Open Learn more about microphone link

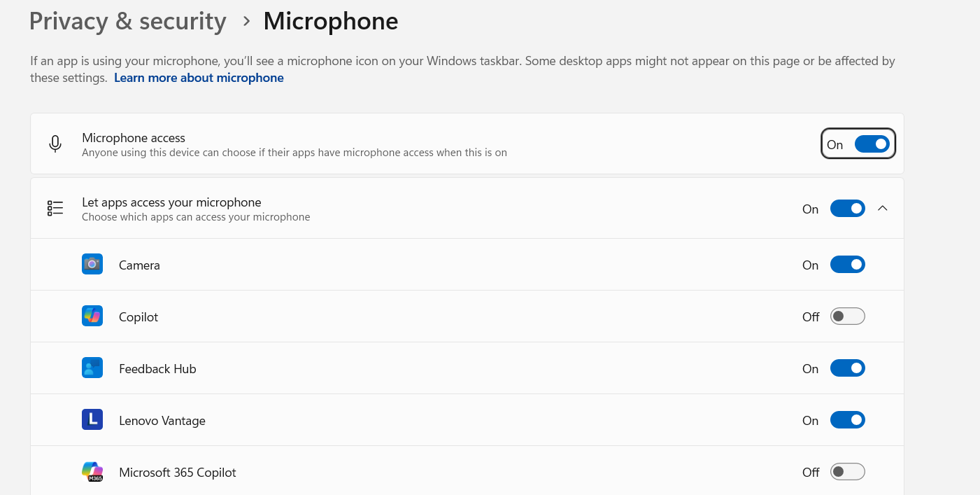coord(199,78)
